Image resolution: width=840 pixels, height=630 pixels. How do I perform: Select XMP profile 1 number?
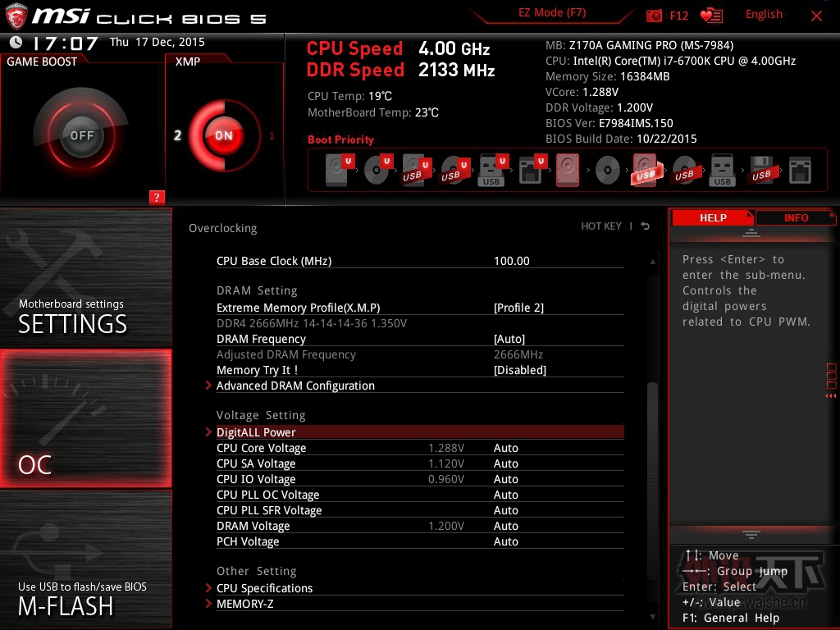click(x=272, y=135)
